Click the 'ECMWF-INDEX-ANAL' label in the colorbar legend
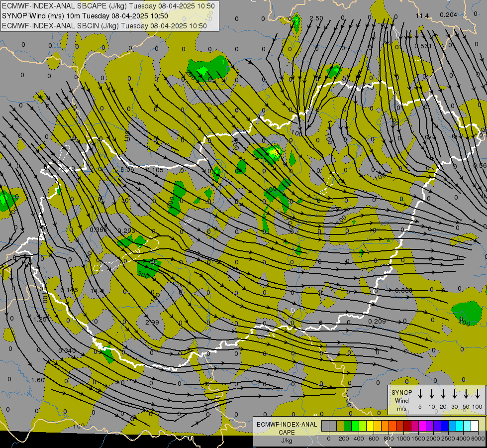Screen dimensions: 487x448 click(287, 425)
